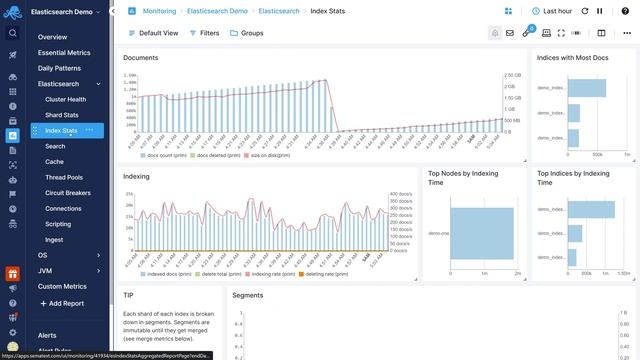Toggle indexed docs (prim) legend series
Screen dimensions: 640x360
(x=166, y=274)
